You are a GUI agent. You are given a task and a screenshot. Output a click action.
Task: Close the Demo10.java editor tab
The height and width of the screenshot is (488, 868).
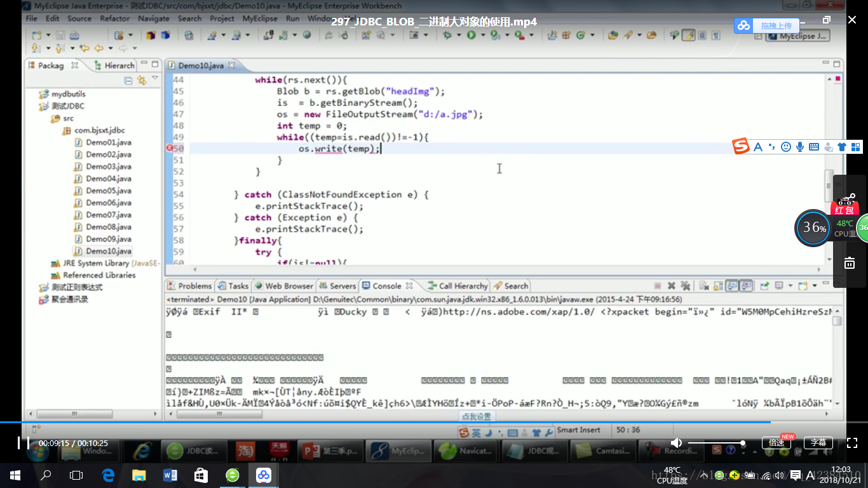(231, 65)
